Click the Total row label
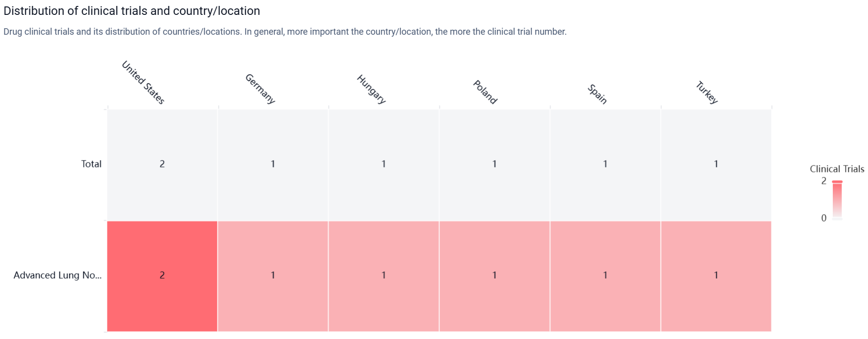The height and width of the screenshot is (339, 868). pos(91,164)
